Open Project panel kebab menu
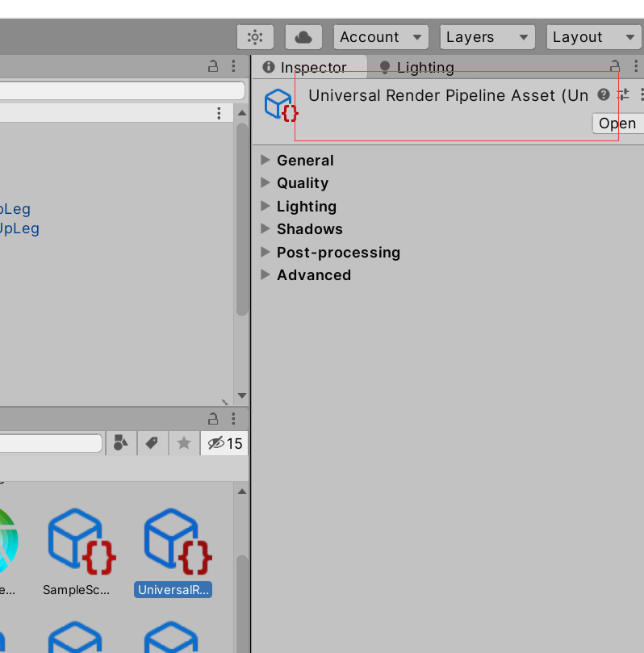The image size is (644, 653). pyautogui.click(x=233, y=418)
